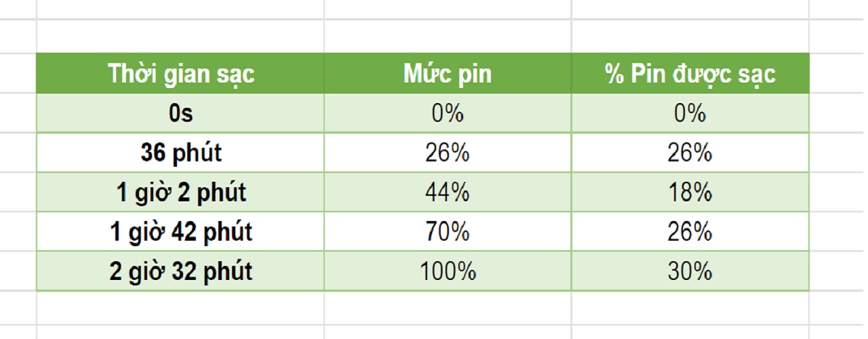Viewport: 868px width, 339px height.
Task: Click the 70% battery level cell
Action: [x=448, y=232]
